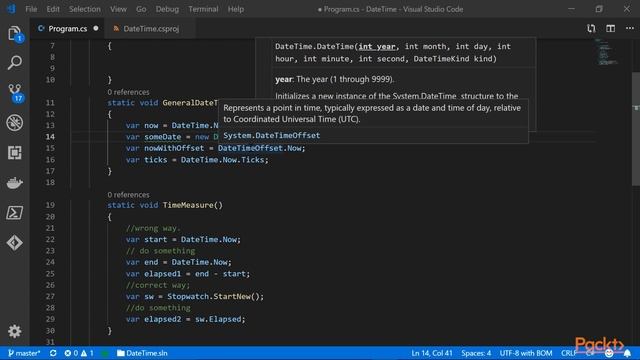Image resolution: width=640 pixels, height=360 pixels.
Task: Click the TimeMeasure method name
Action: (x=188, y=205)
